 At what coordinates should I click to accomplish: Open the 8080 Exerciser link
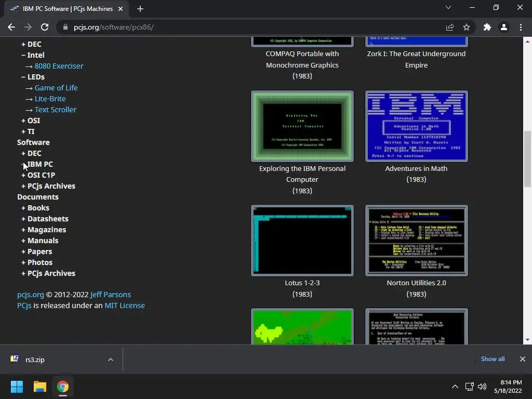pos(59,66)
